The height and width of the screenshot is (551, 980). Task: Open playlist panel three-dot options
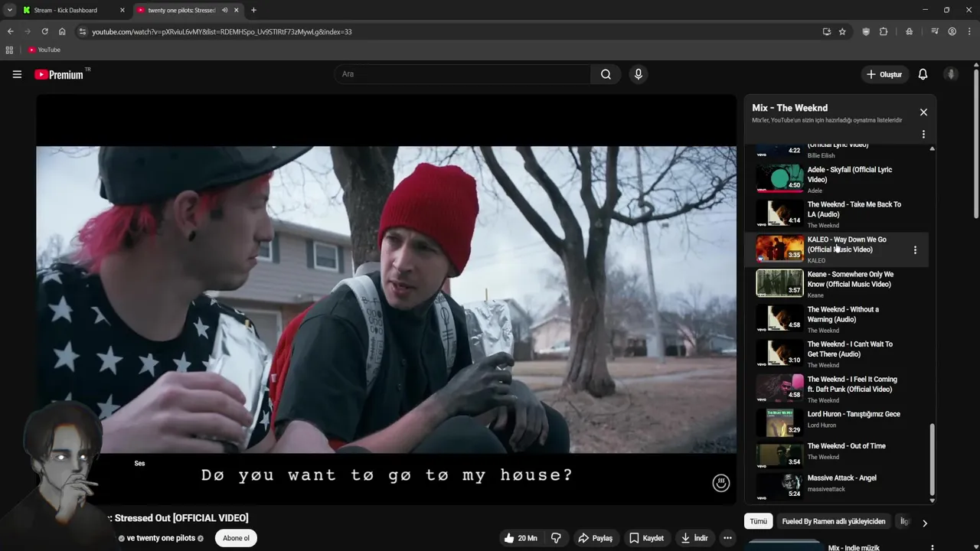[x=923, y=134]
